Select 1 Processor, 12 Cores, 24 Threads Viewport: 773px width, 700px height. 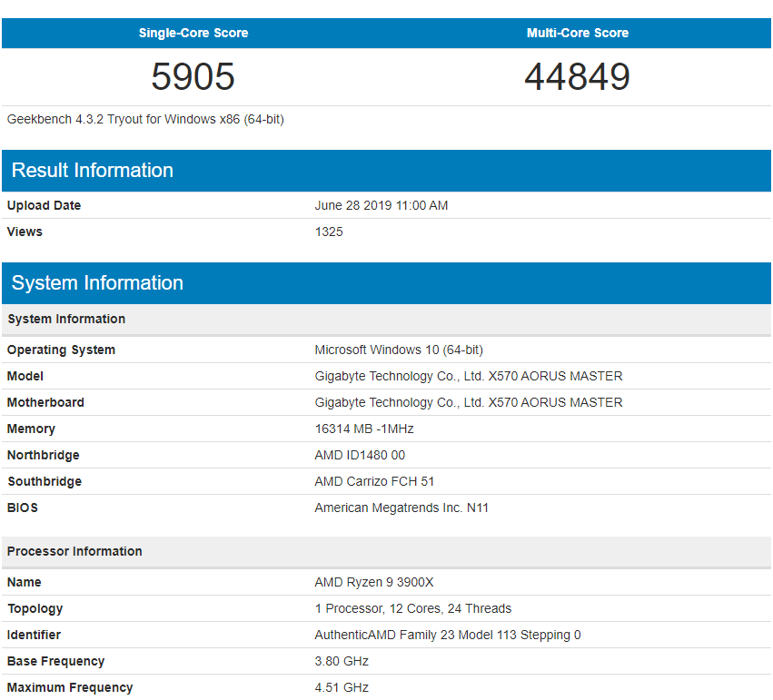point(413,608)
